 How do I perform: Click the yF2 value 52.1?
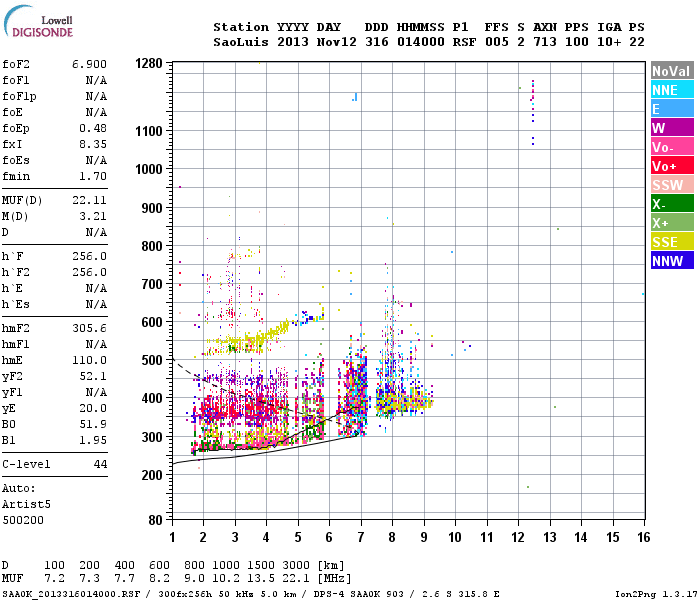(93, 376)
